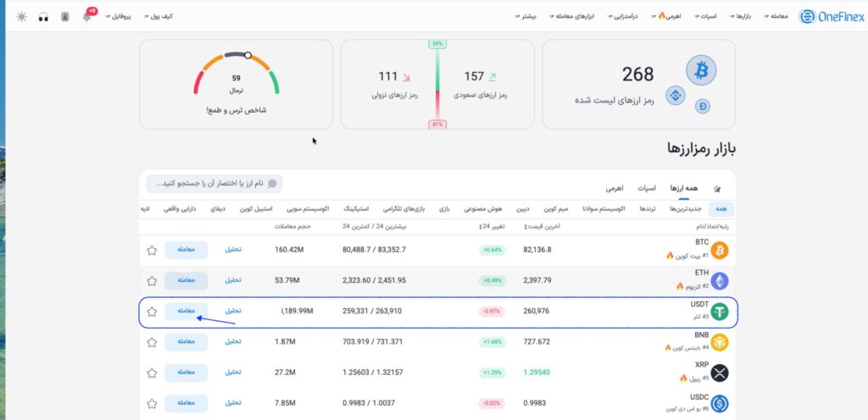Image resolution: width=868 pixels, height=420 pixels.
Task: Select the میم کوین category filter
Action: point(556,209)
